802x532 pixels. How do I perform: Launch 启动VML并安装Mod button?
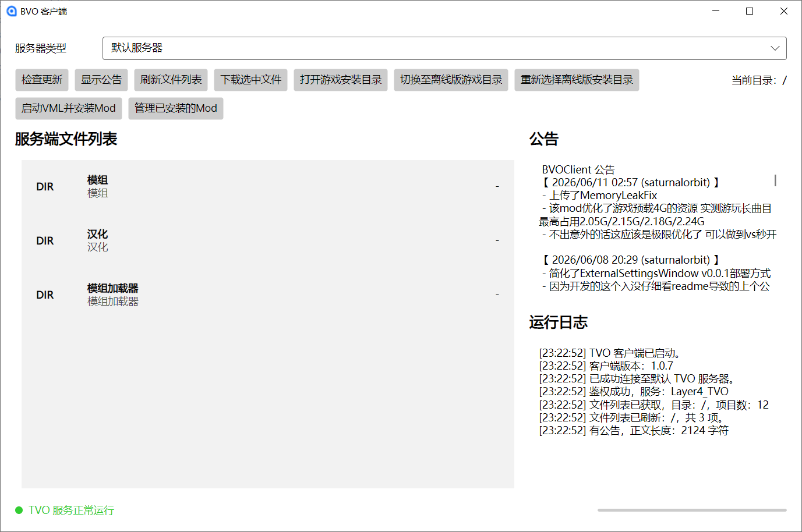click(x=69, y=108)
